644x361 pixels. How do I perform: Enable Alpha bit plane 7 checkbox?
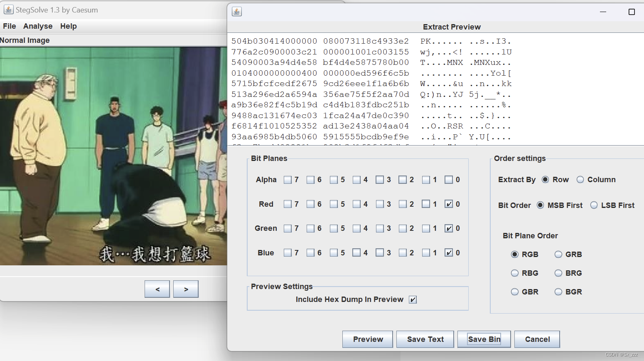click(288, 180)
